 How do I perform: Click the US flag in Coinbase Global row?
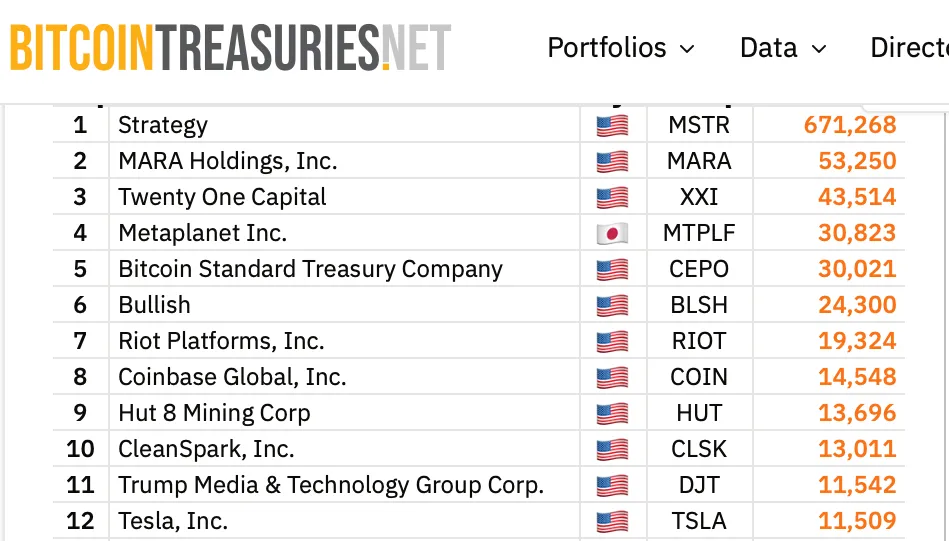tap(612, 378)
